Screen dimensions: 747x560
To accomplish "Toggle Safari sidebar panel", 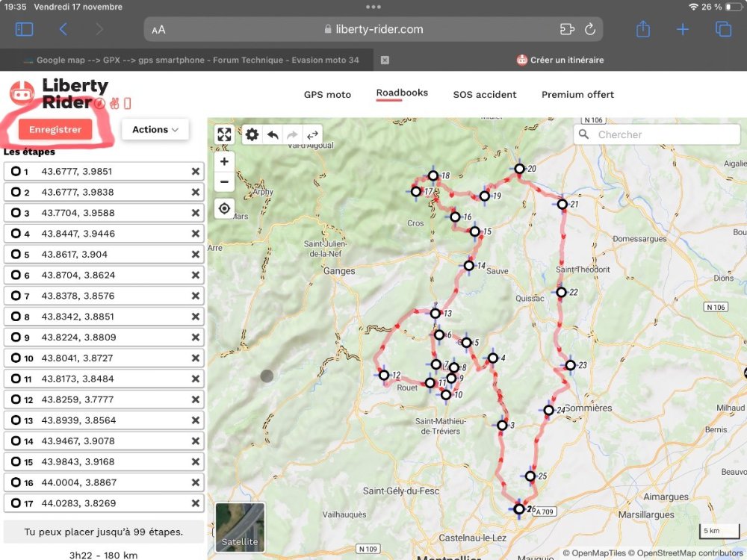I will (x=24, y=29).
